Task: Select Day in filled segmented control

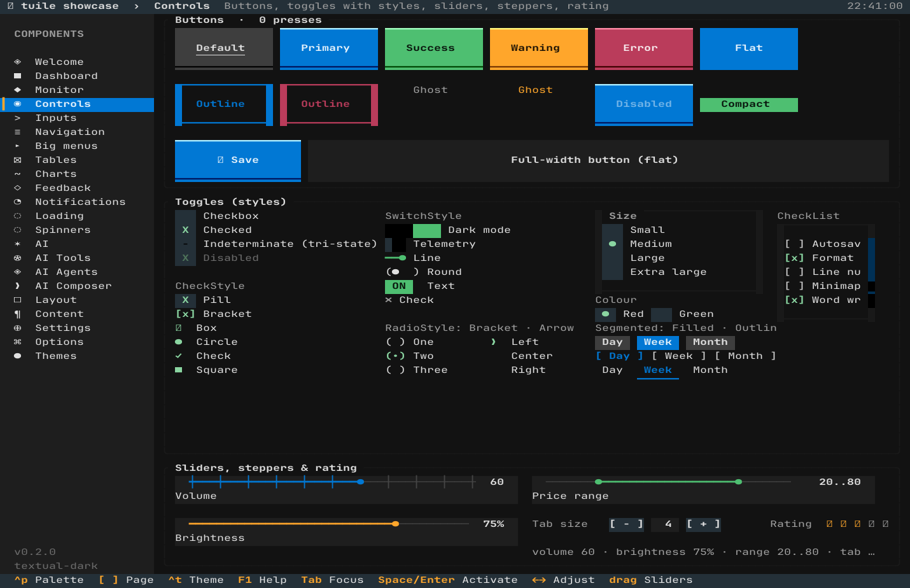Action: 612,342
